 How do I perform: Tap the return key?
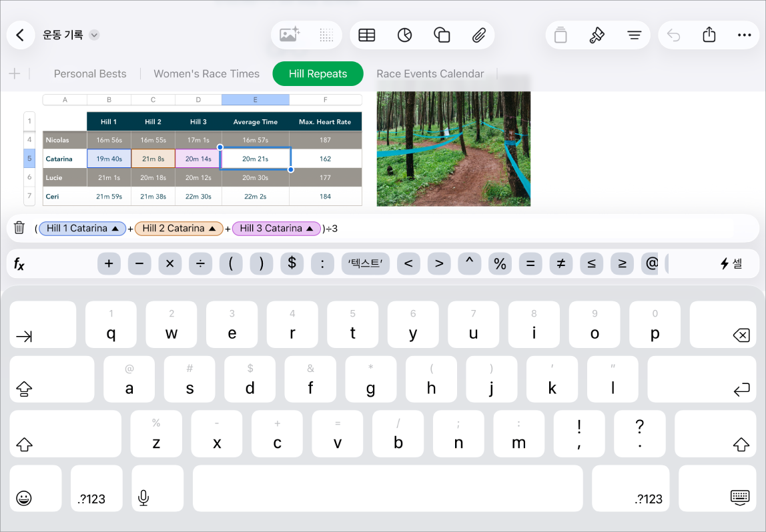click(x=701, y=379)
